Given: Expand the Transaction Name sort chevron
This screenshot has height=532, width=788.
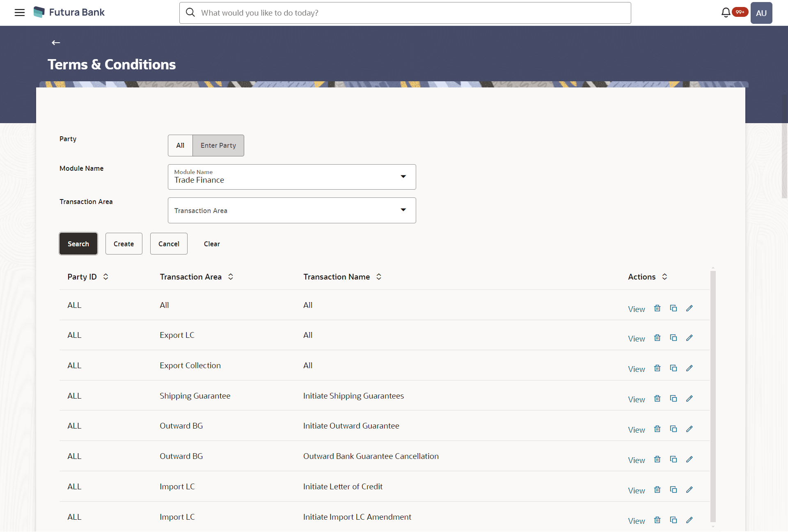Looking at the screenshot, I should pos(378,277).
